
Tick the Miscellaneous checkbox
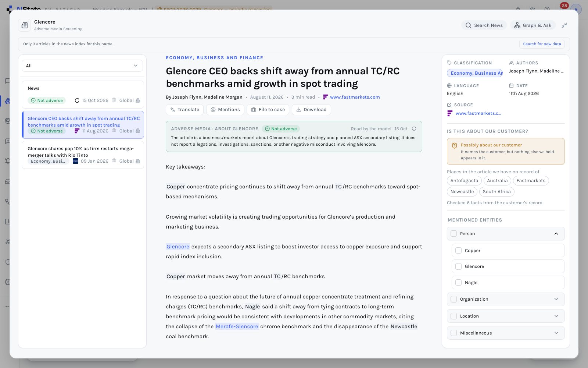454,333
